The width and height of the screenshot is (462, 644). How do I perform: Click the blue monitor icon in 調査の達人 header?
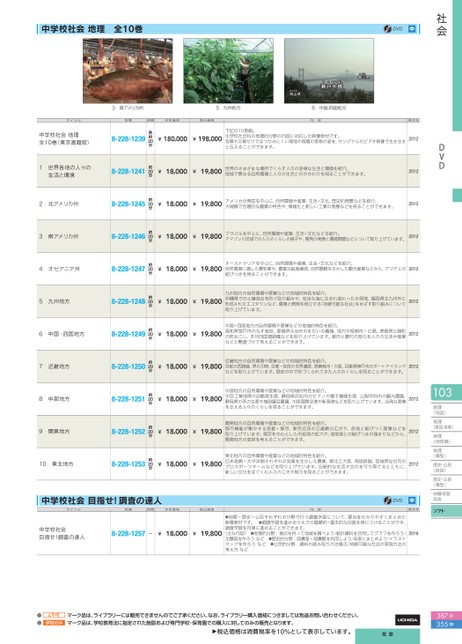tap(412, 500)
